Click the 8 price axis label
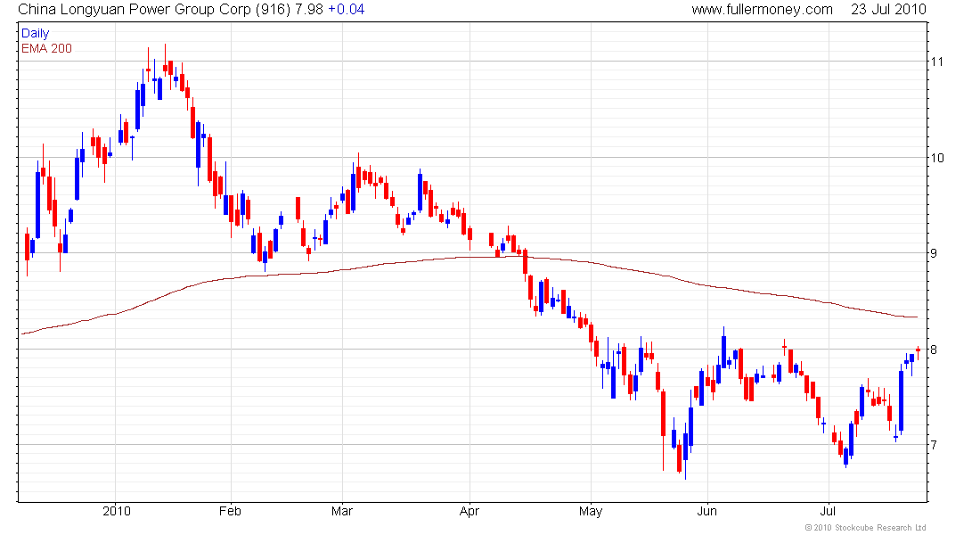The width and height of the screenshot is (980, 535). pos(934,350)
